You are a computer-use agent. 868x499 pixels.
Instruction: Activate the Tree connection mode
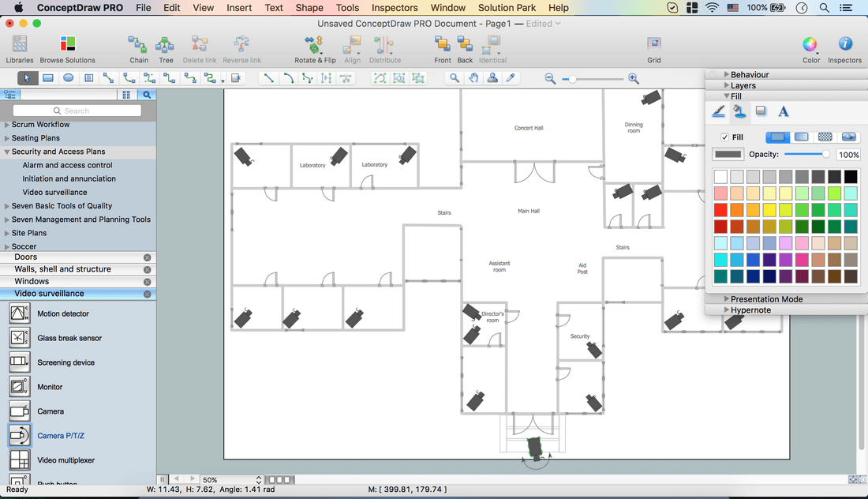point(166,49)
